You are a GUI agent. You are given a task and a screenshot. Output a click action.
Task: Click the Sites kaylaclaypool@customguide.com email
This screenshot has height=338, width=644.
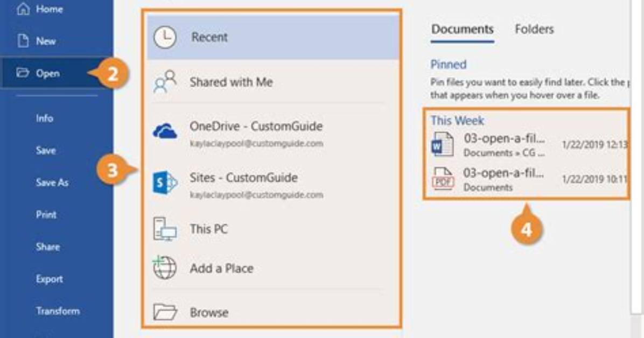[256, 195]
